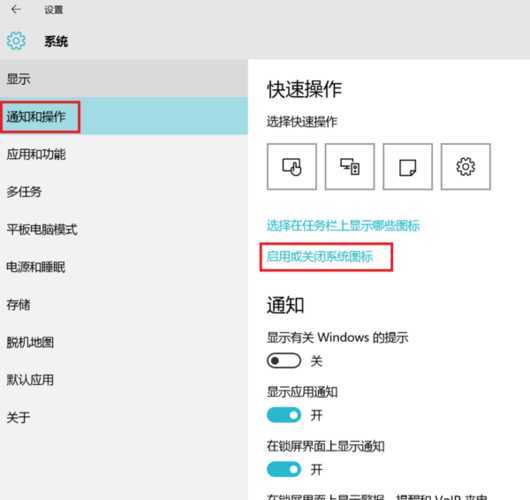530x500 pixels.
Task: Click the 快速操作 heading
Action: (304, 90)
